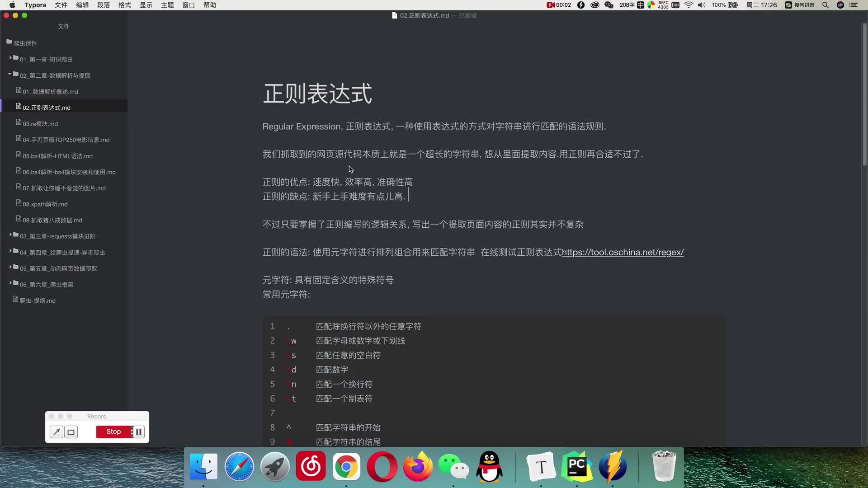
Task: Open the 编辑 menu
Action: click(x=82, y=5)
